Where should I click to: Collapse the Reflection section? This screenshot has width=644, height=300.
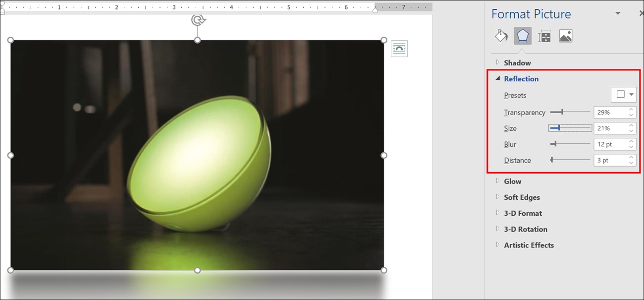pyautogui.click(x=521, y=79)
